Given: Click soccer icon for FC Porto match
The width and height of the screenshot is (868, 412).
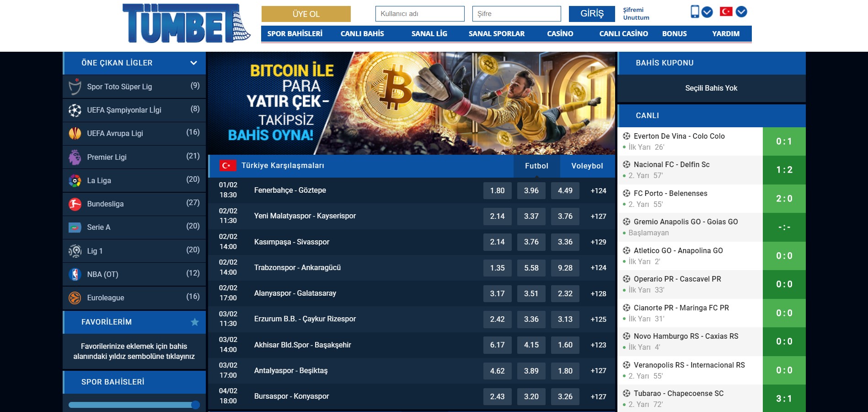Looking at the screenshot, I should pos(627,193).
